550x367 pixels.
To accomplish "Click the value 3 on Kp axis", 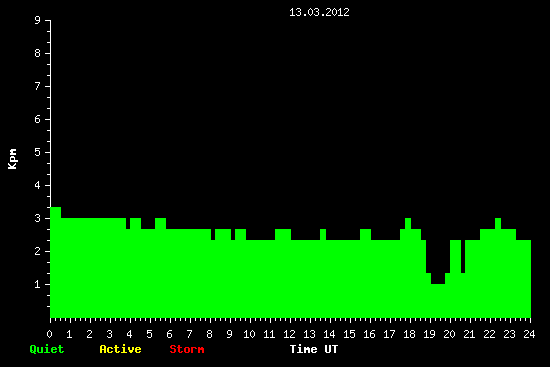I will click(x=38, y=218).
